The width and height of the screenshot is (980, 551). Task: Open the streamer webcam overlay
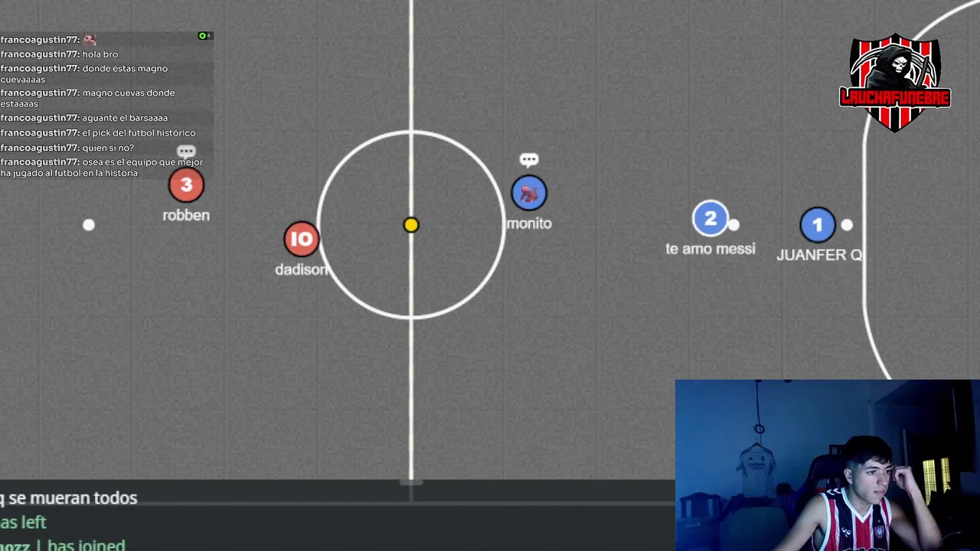point(828,465)
